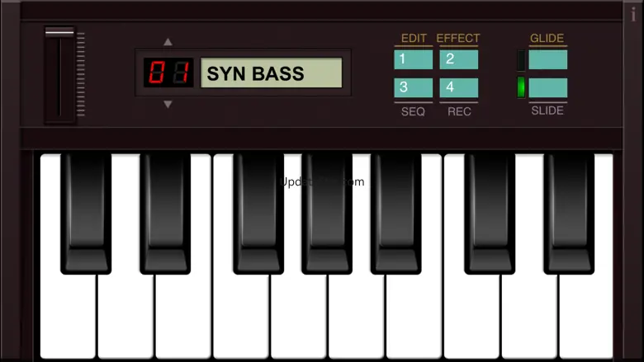Toggle the GLIDE teal button
644x362 pixels.
[548, 59]
